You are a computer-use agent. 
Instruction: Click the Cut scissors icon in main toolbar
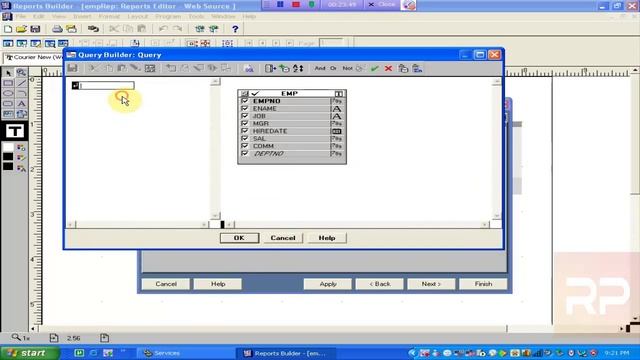114,29
